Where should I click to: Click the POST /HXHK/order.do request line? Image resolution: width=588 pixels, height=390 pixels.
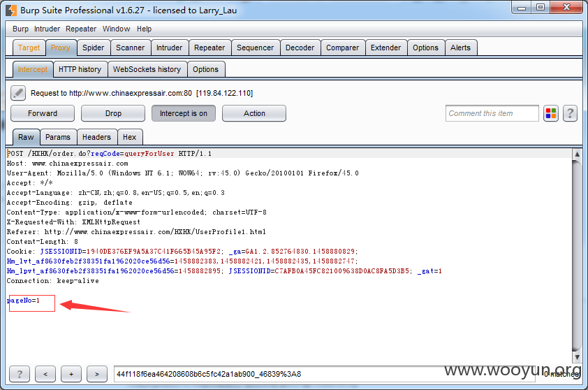[109, 154]
